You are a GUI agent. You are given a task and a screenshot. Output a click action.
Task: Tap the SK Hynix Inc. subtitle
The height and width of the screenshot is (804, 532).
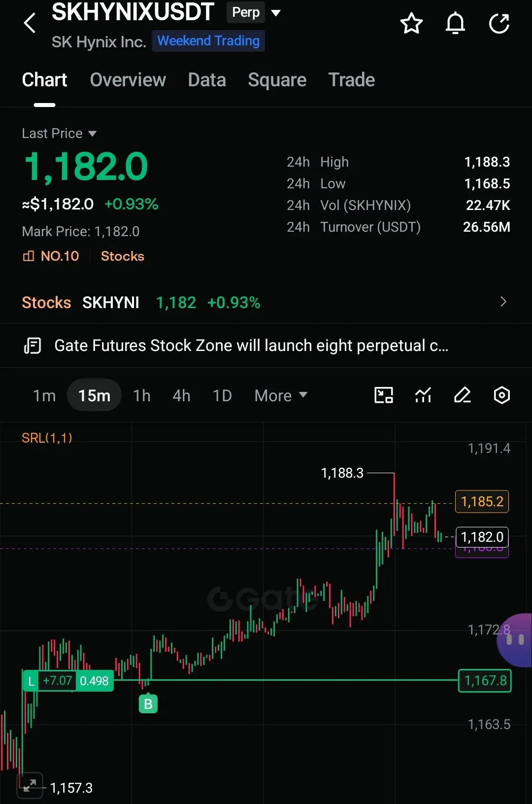(99, 42)
